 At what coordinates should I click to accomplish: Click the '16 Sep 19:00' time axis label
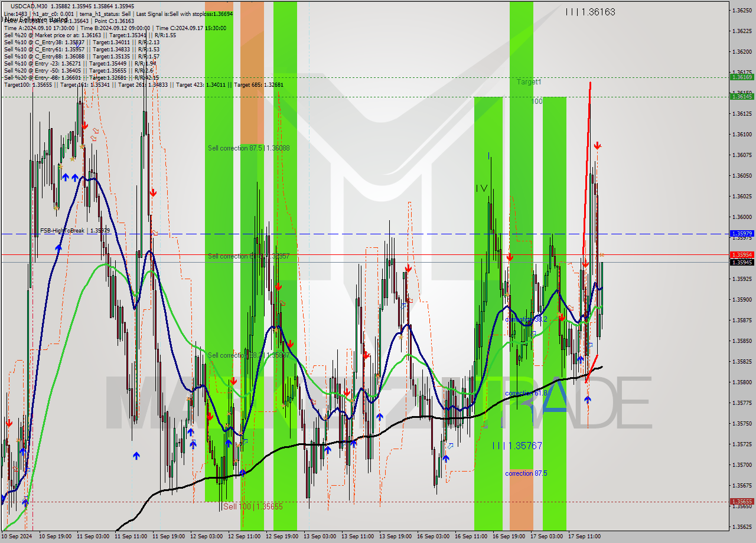coord(510,537)
